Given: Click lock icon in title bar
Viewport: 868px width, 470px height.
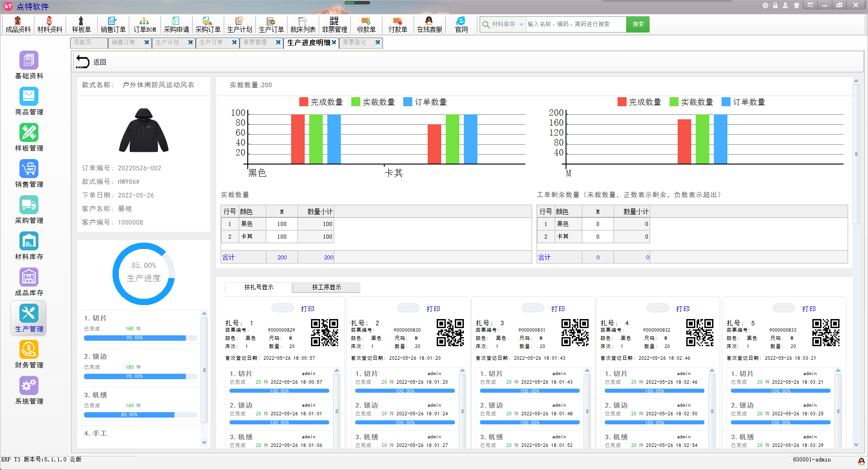Looking at the screenshot, I should tap(775, 5).
